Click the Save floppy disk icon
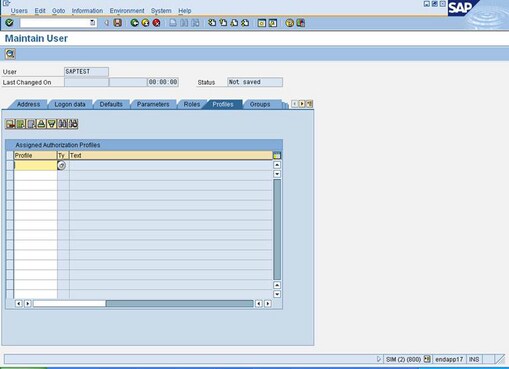 [x=118, y=23]
